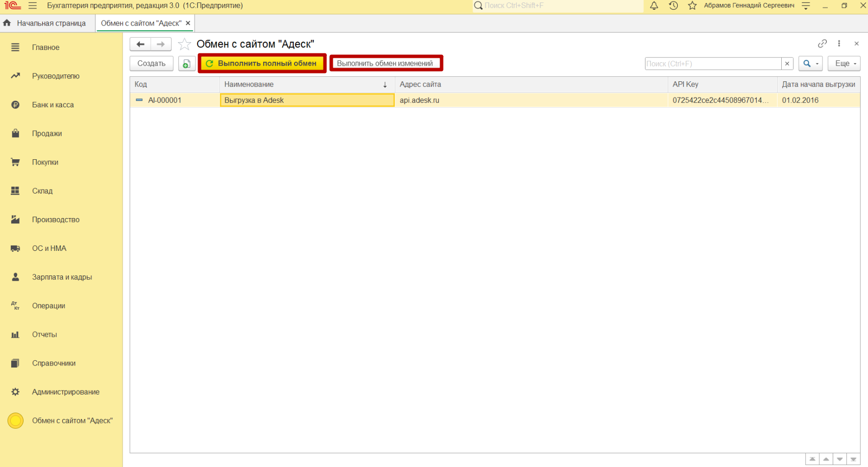This screenshot has width=868, height=467.
Task: Click the Создать button
Action: 151,64
